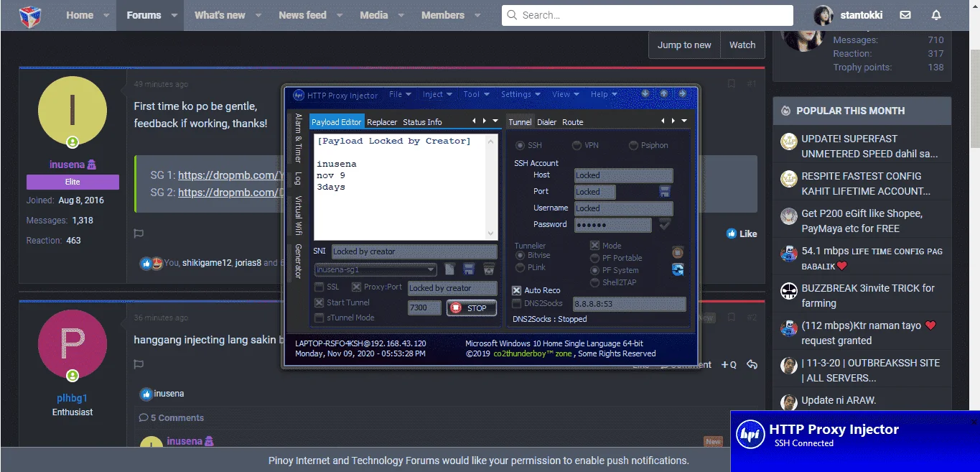Click the HTTP Proxy Injector app logo
This screenshot has height=472, width=980.
point(299,95)
